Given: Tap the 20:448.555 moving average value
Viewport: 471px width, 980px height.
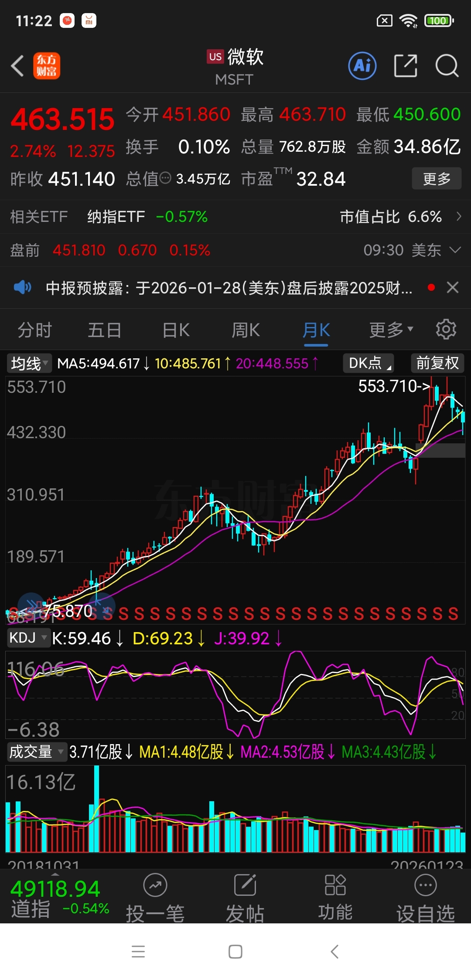Looking at the screenshot, I should pyautogui.click(x=277, y=363).
